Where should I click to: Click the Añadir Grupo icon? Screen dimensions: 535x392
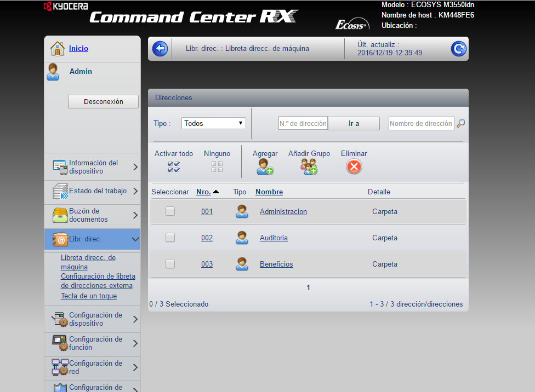(309, 166)
